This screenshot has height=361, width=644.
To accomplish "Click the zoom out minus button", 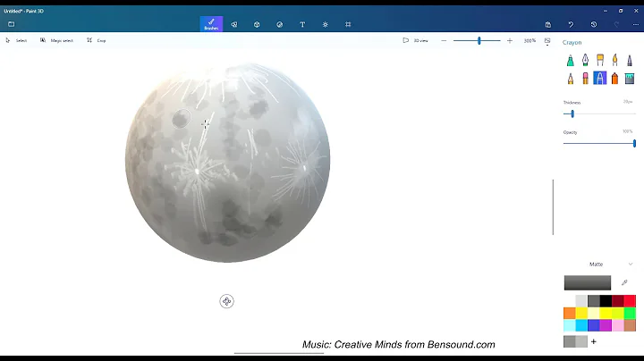I will tap(444, 40).
